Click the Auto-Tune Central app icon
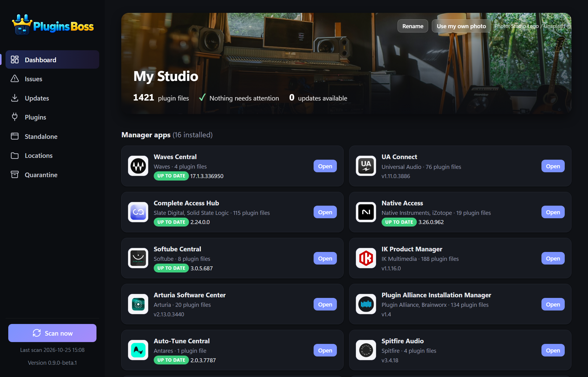Viewport: 588px width, 377px height. coord(138,350)
